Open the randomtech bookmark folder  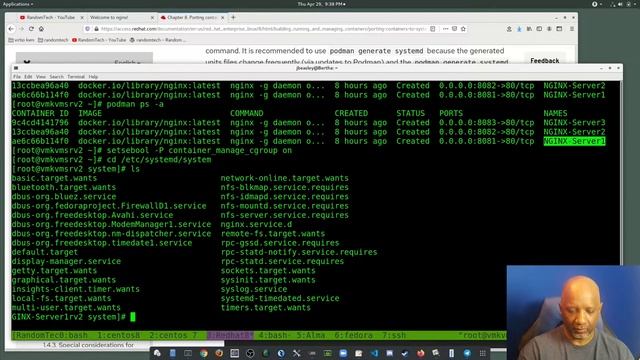(53, 40)
